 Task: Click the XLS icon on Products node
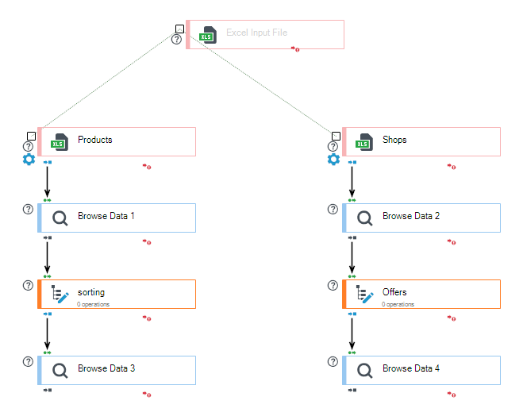pyautogui.click(x=60, y=142)
